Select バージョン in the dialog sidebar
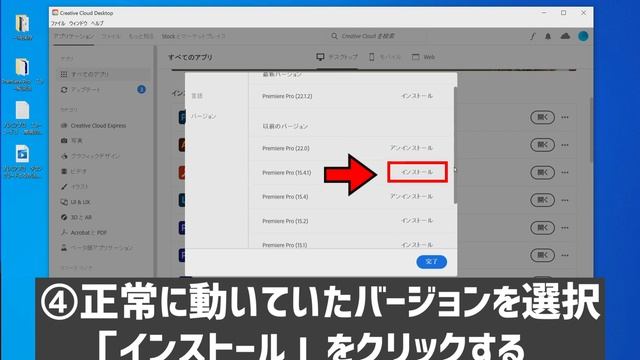This screenshot has height=360, width=640. 203,116
